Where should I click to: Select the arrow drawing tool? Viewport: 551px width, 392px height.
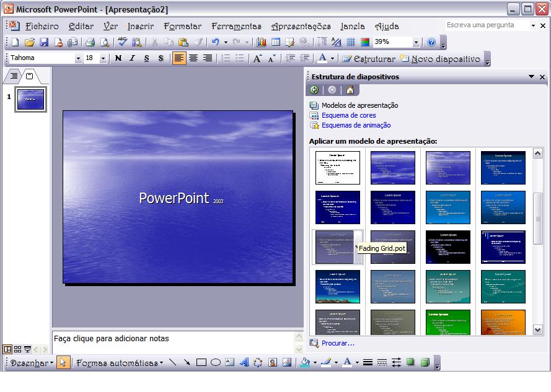[x=187, y=362]
